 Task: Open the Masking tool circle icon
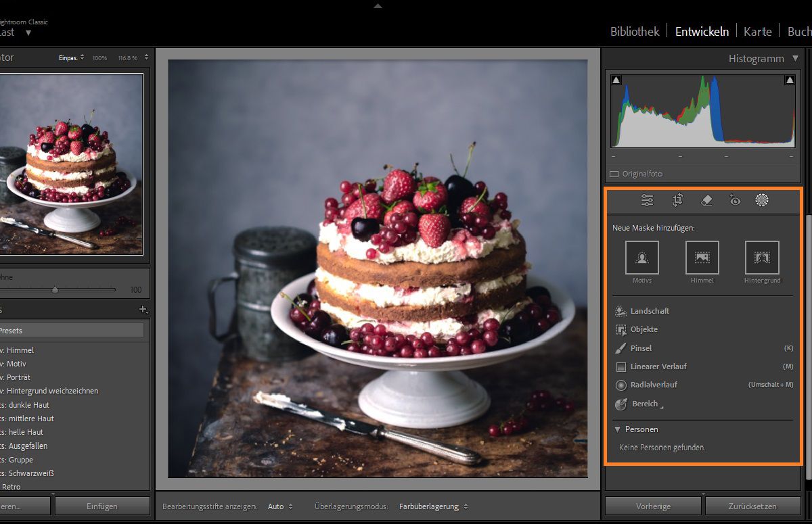762,200
